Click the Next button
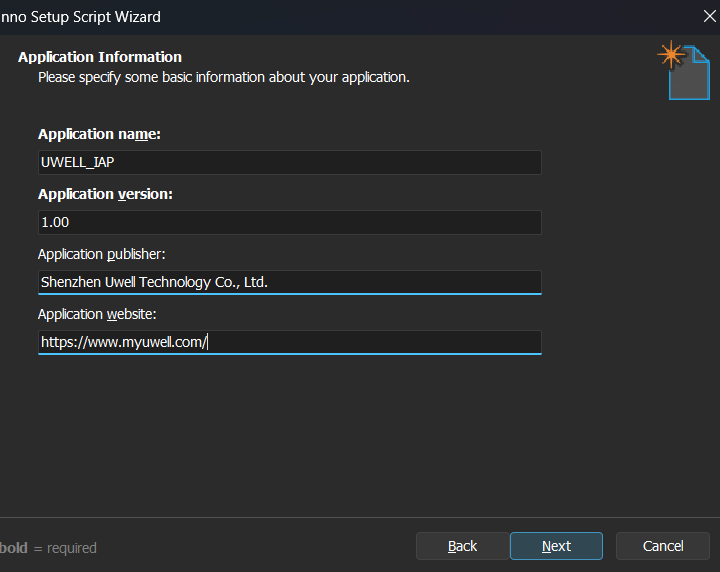Image resolution: width=720 pixels, height=572 pixels. click(556, 546)
